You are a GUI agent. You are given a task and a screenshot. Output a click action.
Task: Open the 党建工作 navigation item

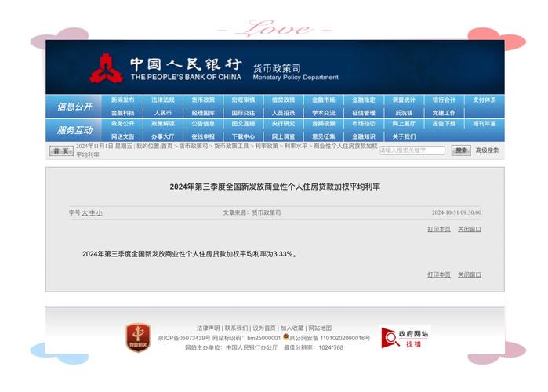pos(444,113)
